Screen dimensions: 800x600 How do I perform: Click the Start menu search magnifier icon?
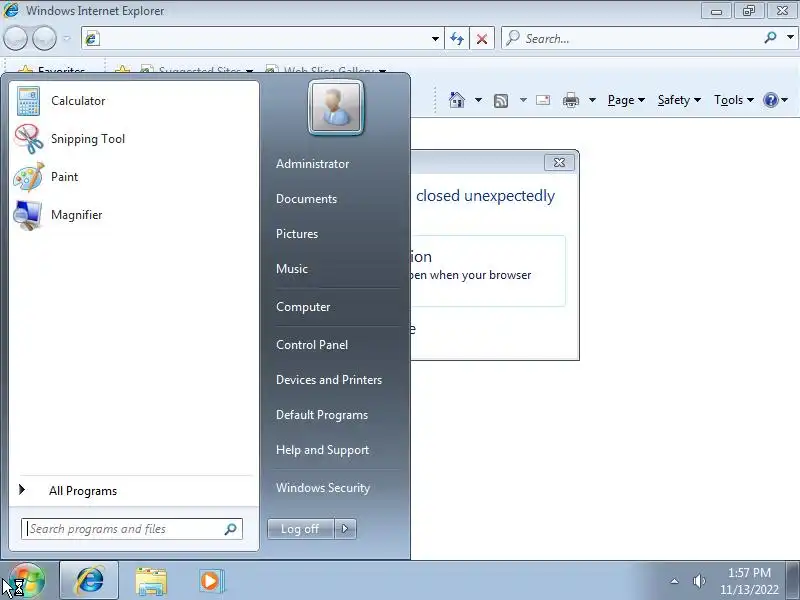(231, 529)
